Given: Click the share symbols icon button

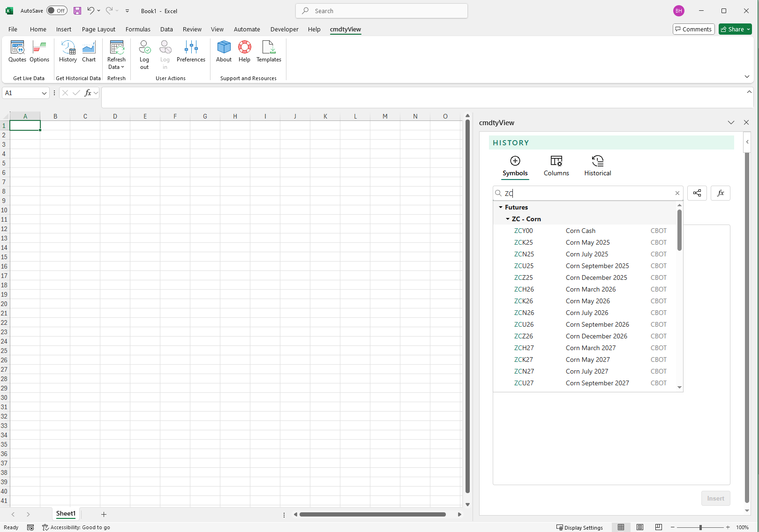Looking at the screenshot, I should (x=697, y=193).
